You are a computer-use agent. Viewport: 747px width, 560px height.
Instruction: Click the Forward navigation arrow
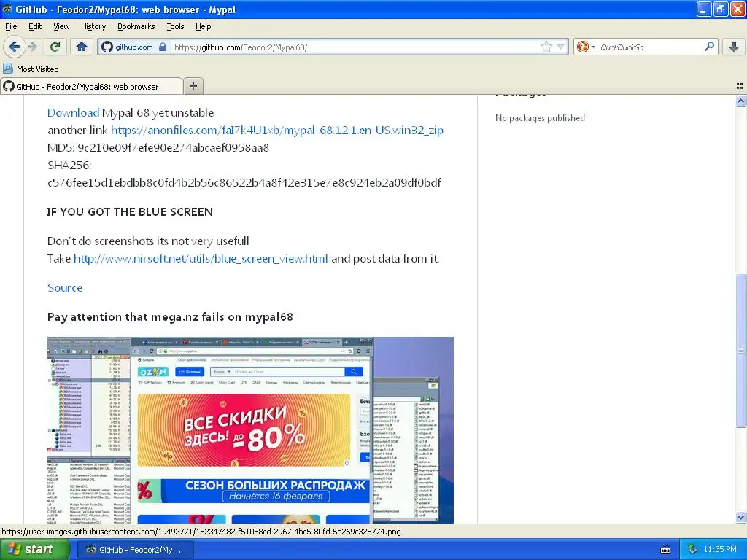(x=32, y=47)
